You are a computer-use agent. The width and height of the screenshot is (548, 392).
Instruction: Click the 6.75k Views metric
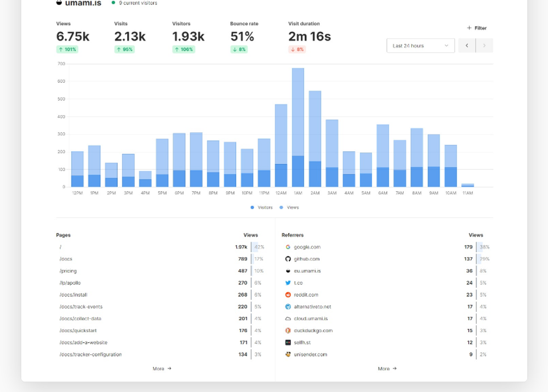(73, 36)
